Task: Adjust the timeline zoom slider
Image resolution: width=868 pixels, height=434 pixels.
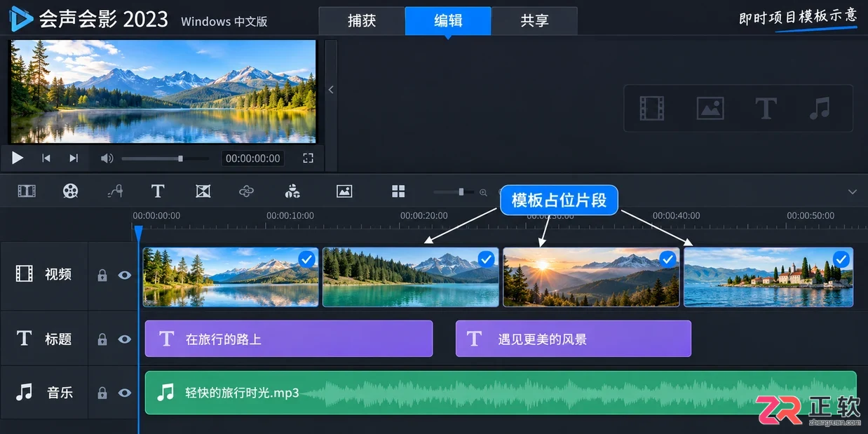Action: tap(454, 191)
